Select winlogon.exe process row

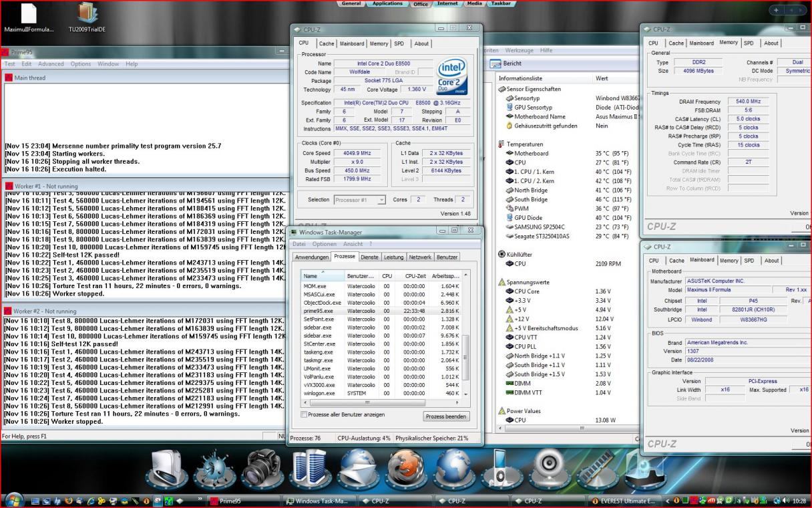pyautogui.click(x=381, y=394)
